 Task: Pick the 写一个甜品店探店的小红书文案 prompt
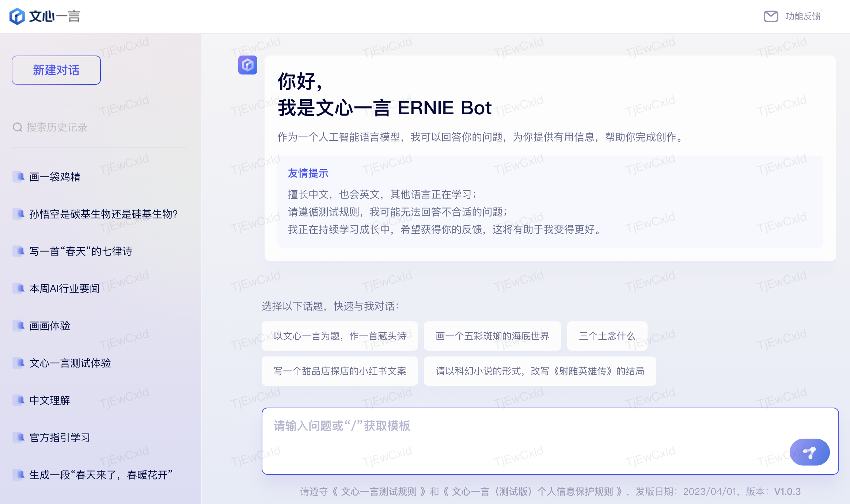[339, 371]
